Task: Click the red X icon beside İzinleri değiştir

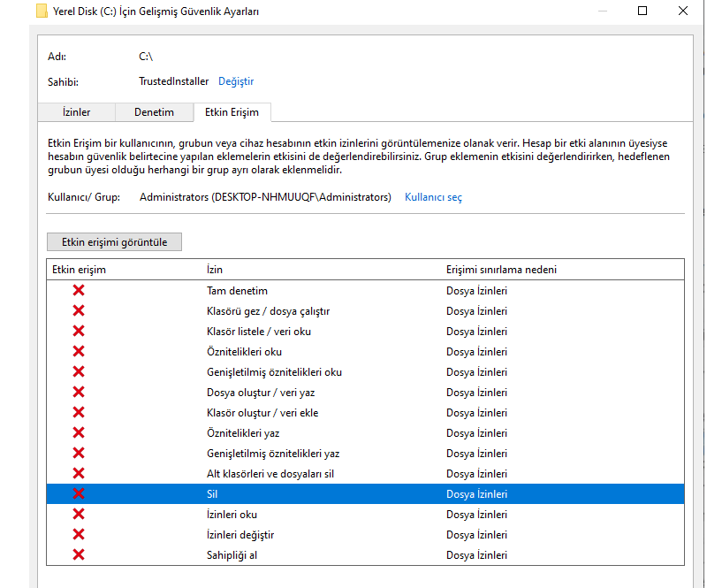Action: pos(79,534)
